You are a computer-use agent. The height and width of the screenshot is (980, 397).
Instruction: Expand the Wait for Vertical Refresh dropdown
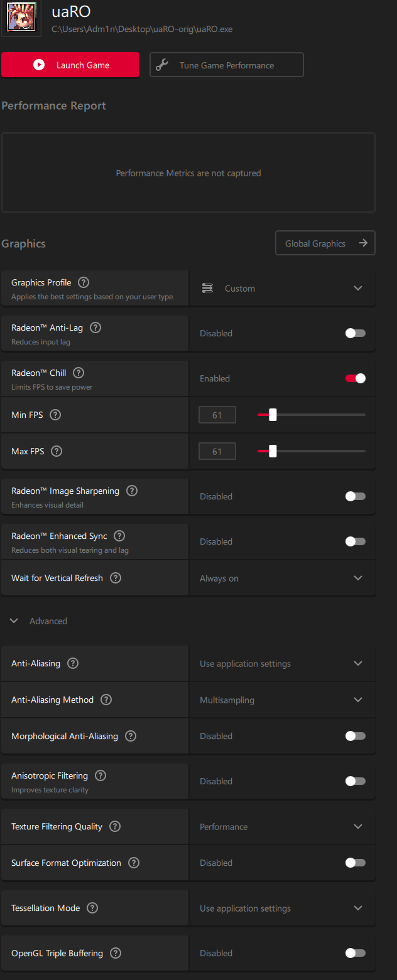[283, 578]
